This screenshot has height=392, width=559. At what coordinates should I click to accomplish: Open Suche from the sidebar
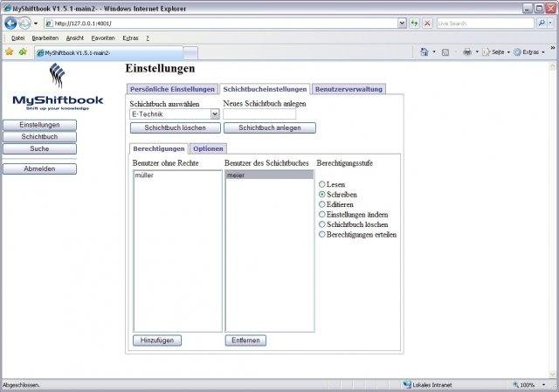coord(39,148)
